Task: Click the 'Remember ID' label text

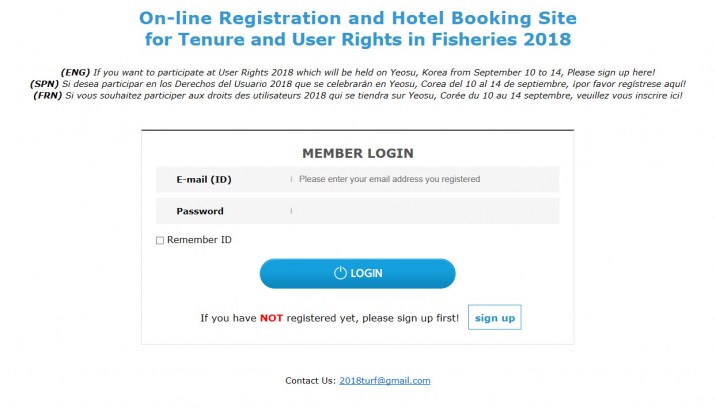Action: pos(199,240)
